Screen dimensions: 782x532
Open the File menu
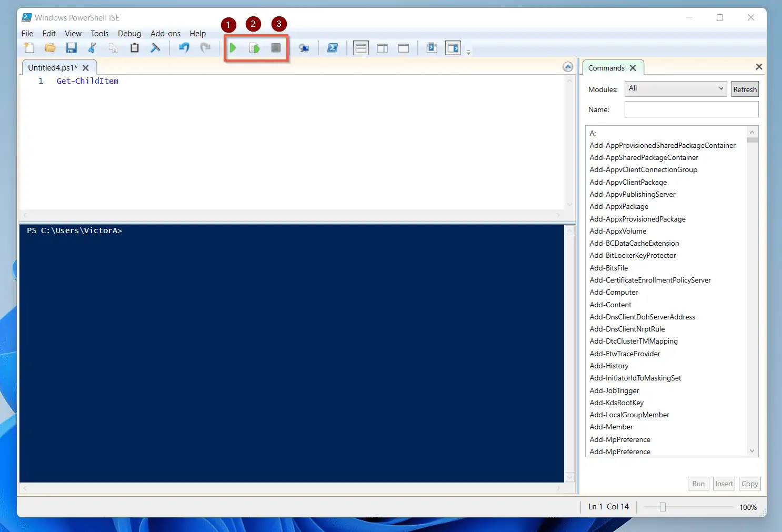click(x=27, y=33)
